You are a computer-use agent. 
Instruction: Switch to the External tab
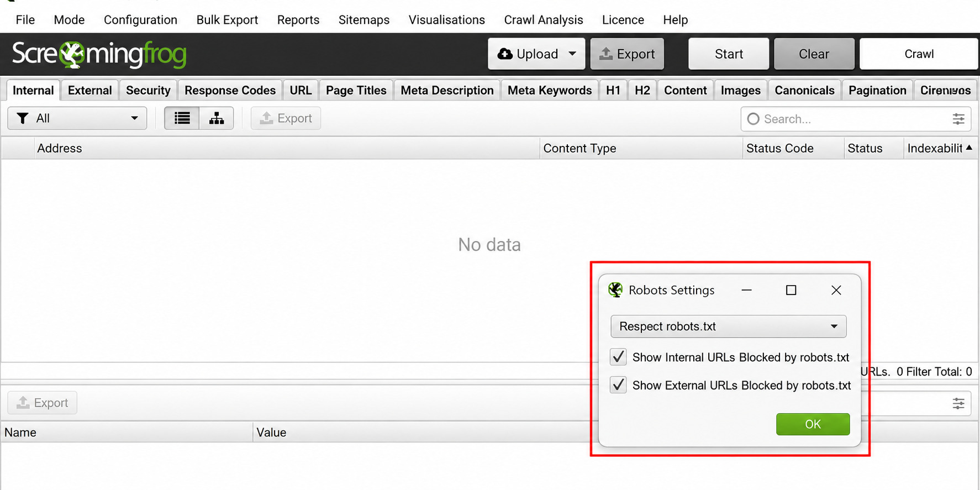(90, 91)
